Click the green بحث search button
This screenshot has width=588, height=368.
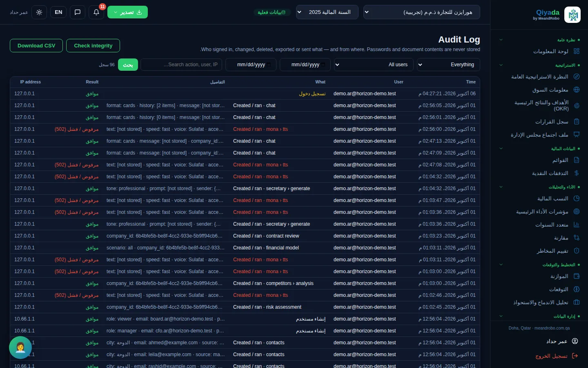[x=128, y=65]
